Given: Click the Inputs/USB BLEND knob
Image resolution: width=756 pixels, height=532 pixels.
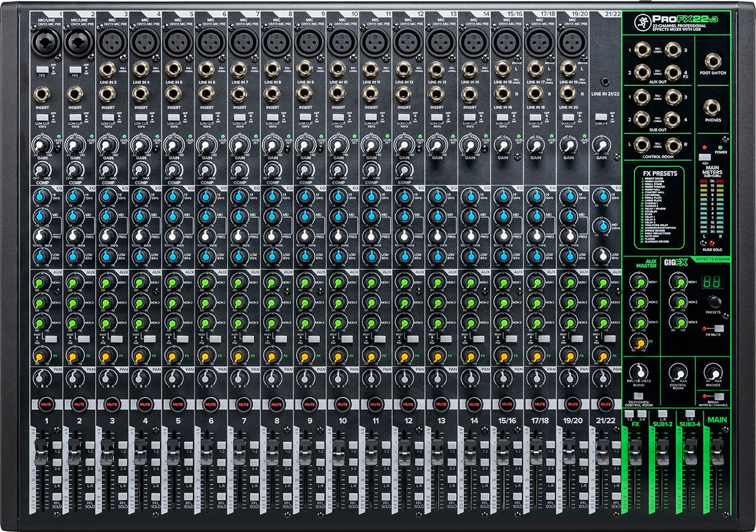Looking at the screenshot, I should tap(640, 371).
